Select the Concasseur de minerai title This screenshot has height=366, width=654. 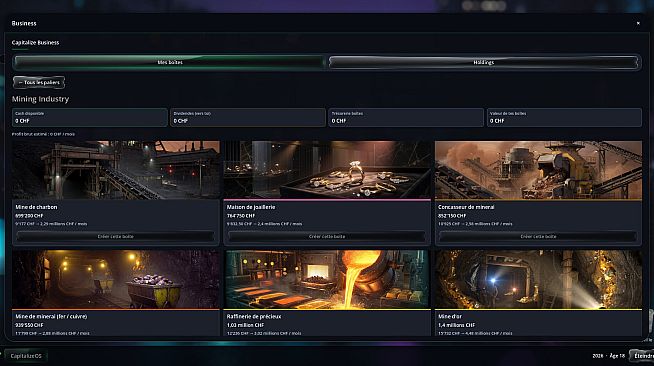466,207
